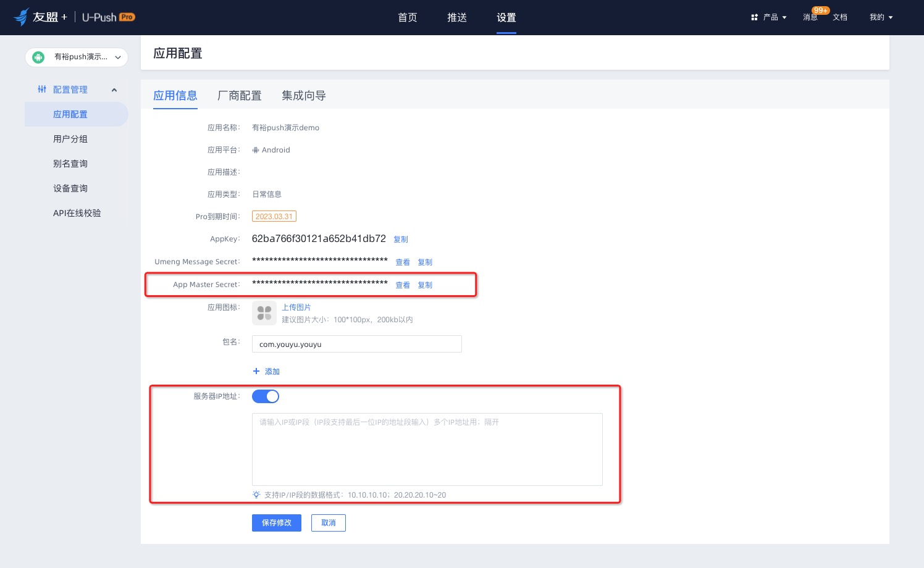Click 复制 for App Master Secret
This screenshot has width=924, height=568.
point(425,285)
